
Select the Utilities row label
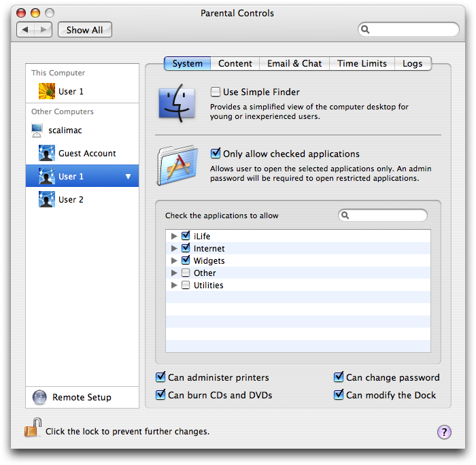point(209,285)
